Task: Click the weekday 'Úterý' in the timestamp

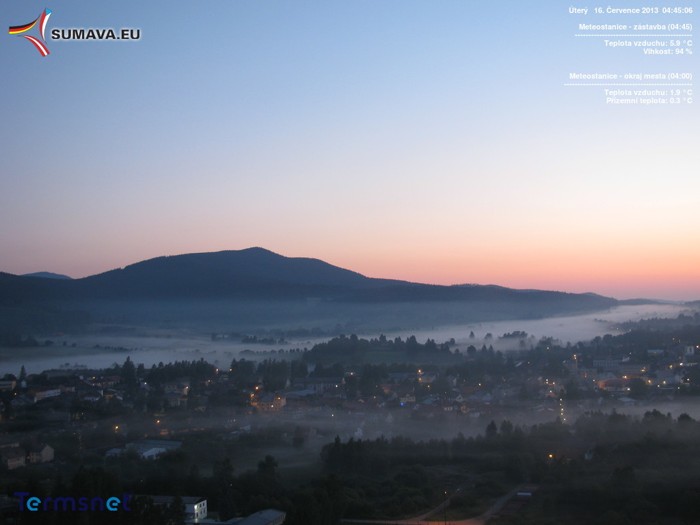Action: (x=578, y=10)
